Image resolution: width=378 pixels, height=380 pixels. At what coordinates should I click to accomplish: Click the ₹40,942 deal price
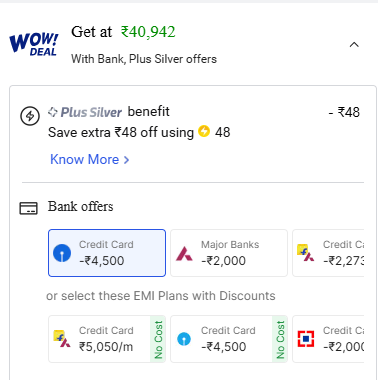pos(148,32)
